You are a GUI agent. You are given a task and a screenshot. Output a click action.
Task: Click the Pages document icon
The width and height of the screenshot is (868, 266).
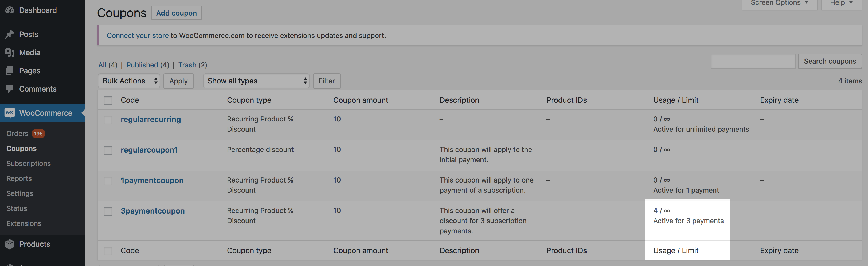pos(10,71)
